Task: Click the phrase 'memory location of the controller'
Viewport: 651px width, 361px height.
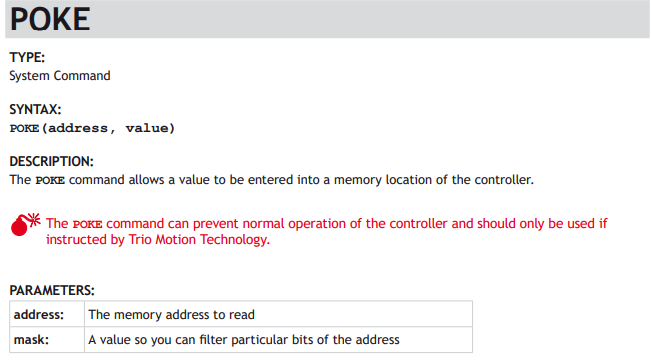Action: point(433,180)
